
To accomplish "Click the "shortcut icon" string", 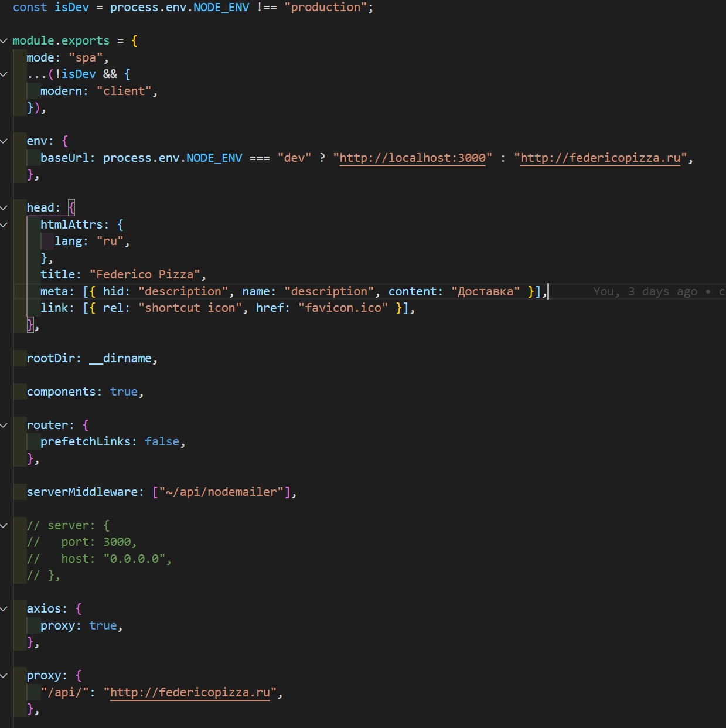I will 190,308.
